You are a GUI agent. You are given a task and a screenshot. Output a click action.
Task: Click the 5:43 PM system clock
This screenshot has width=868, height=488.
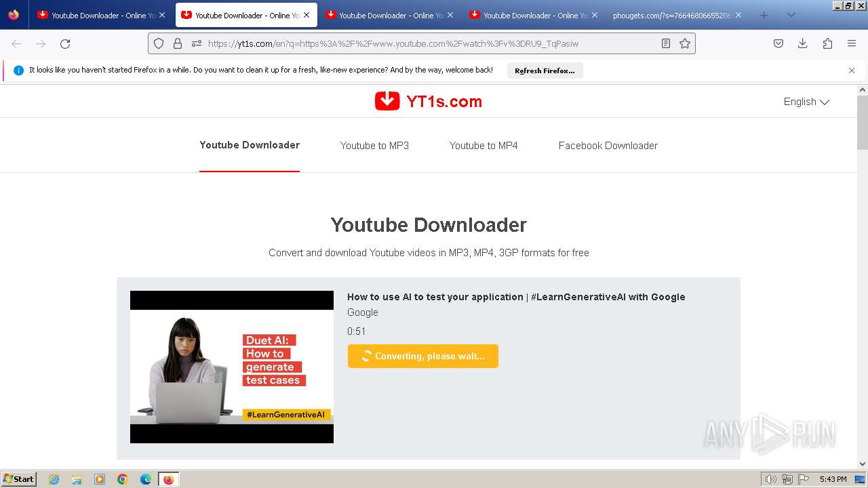tap(833, 479)
